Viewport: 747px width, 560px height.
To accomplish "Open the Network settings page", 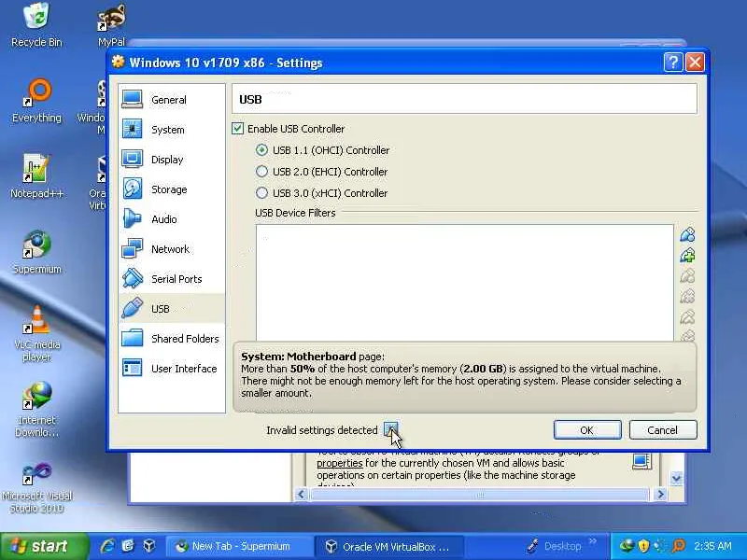I will click(x=172, y=249).
